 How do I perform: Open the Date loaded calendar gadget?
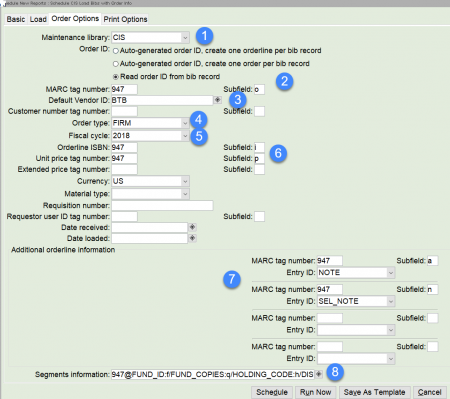pyautogui.click(x=192, y=238)
